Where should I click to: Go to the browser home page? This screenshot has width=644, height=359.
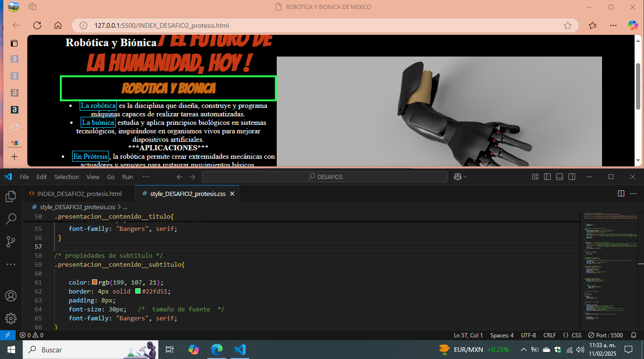(x=58, y=25)
